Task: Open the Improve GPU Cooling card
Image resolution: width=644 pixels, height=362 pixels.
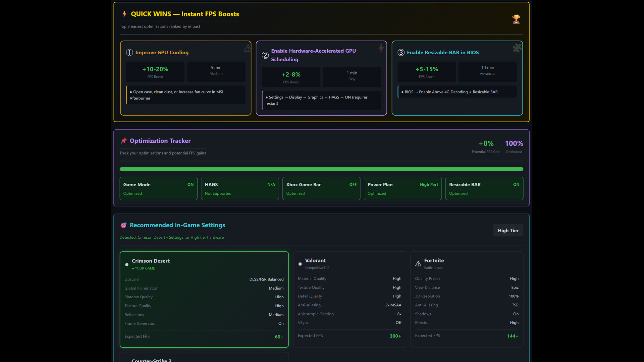Action: [185, 78]
